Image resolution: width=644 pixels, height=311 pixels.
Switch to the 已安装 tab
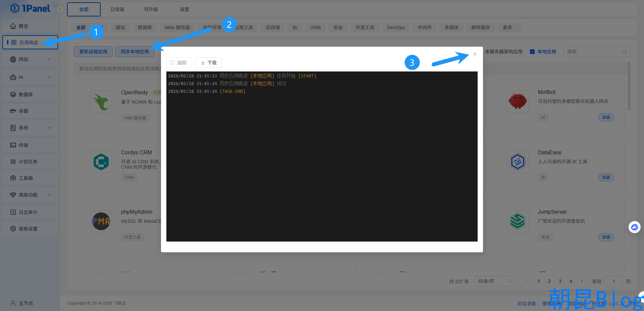(x=117, y=9)
